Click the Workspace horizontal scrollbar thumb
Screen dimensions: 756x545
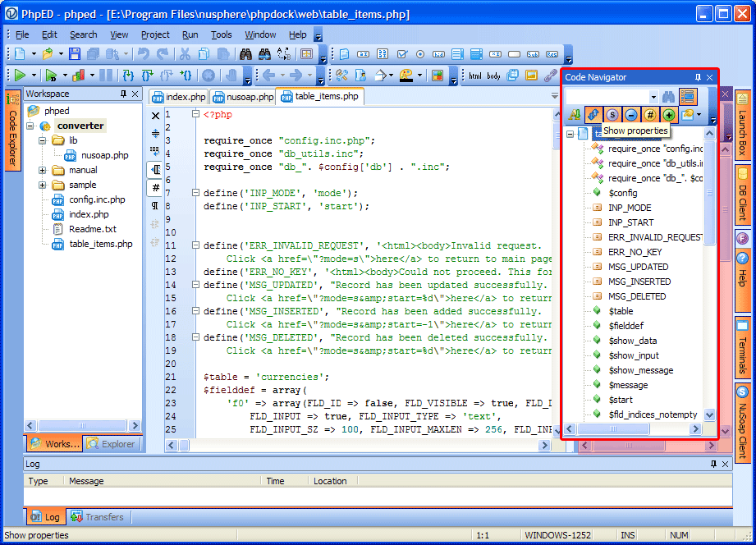[x=82, y=426]
